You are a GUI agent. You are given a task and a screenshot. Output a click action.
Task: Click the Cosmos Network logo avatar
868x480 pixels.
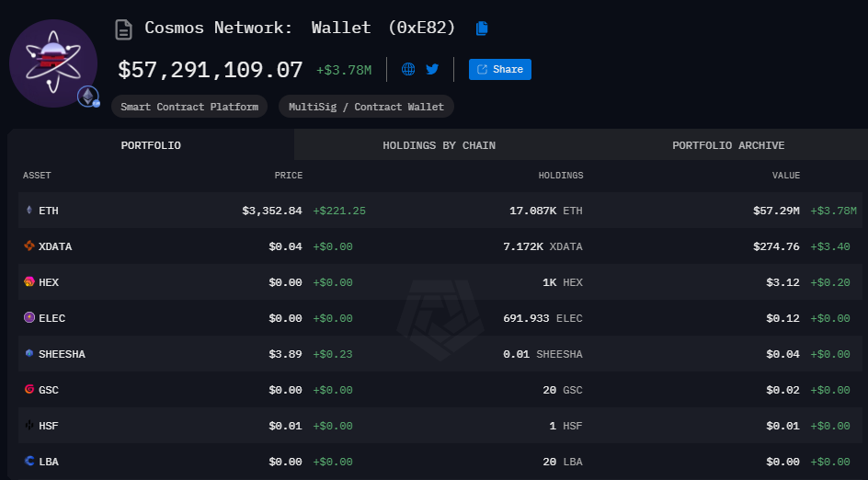(53, 63)
